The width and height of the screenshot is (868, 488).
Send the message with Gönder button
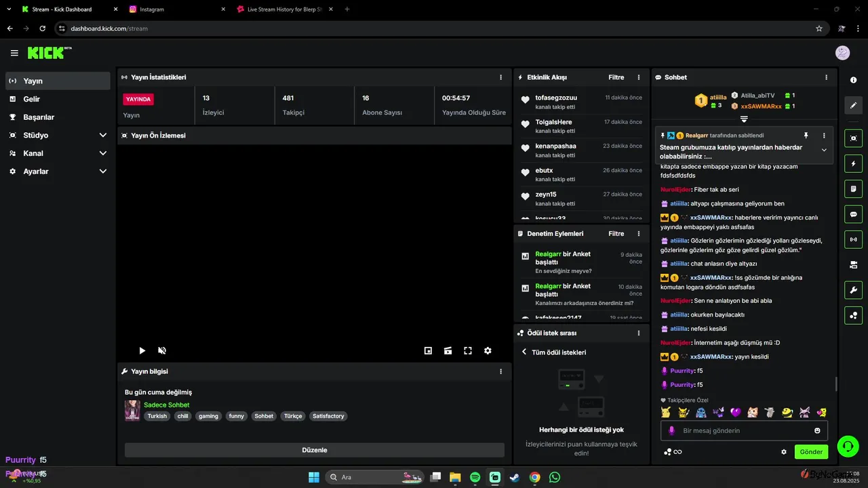click(x=811, y=451)
